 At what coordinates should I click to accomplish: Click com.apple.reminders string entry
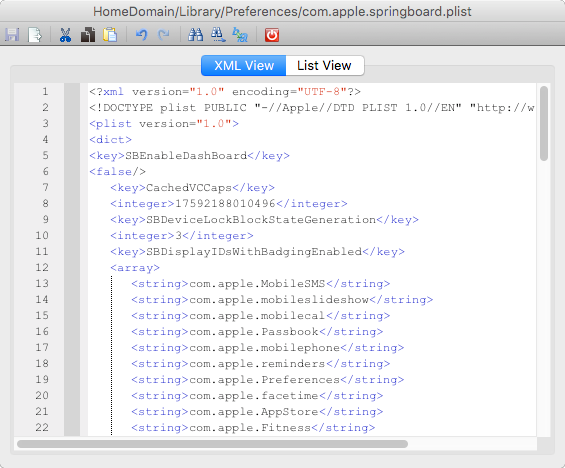(261, 364)
